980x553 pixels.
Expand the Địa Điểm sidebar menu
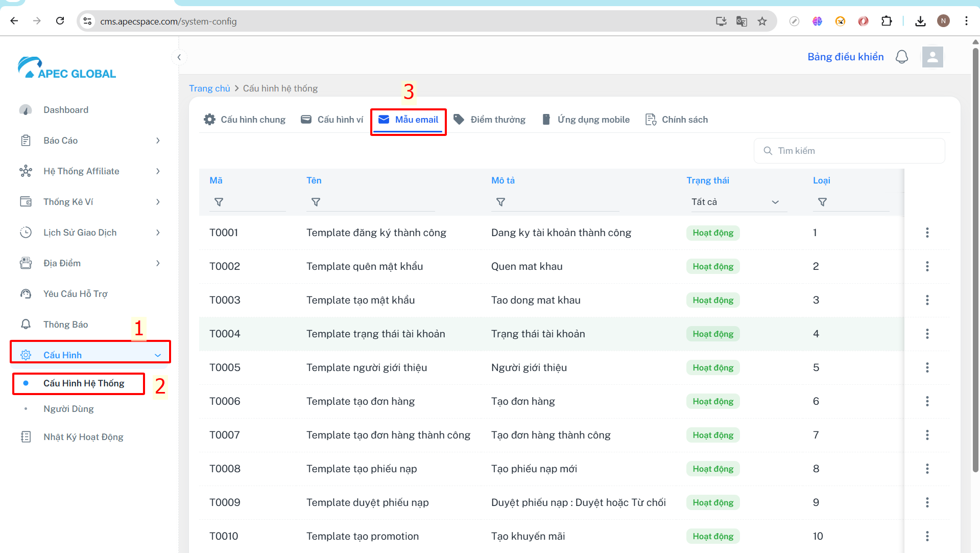(89, 263)
